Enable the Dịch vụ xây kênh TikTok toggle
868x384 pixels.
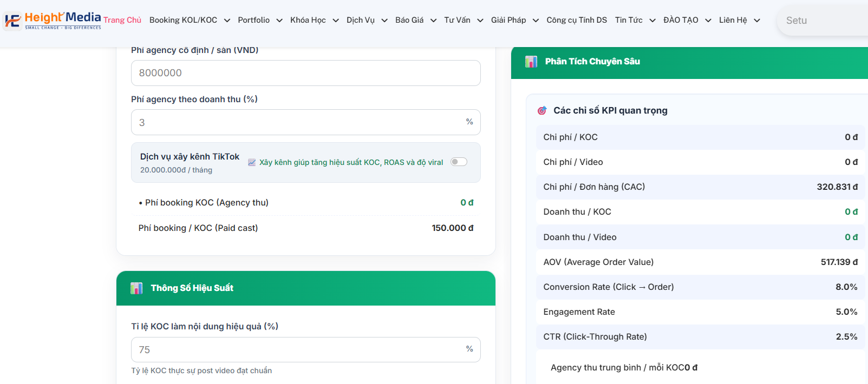(x=458, y=162)
